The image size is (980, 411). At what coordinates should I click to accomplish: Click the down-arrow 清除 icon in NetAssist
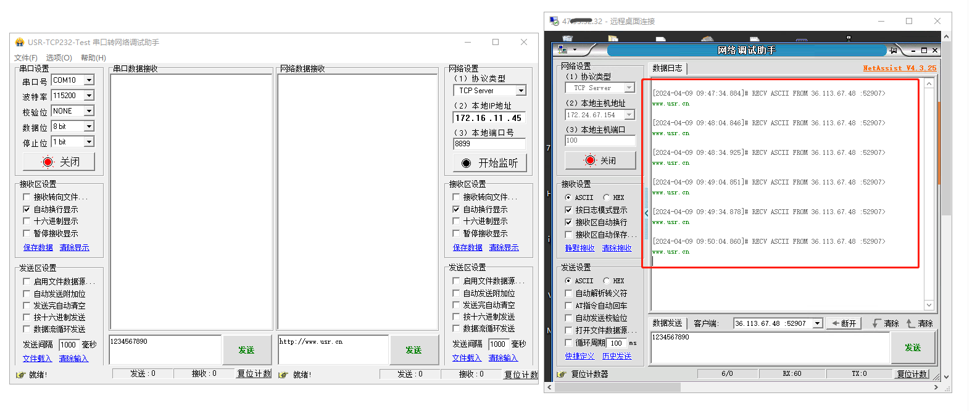[x=876, y=323]
